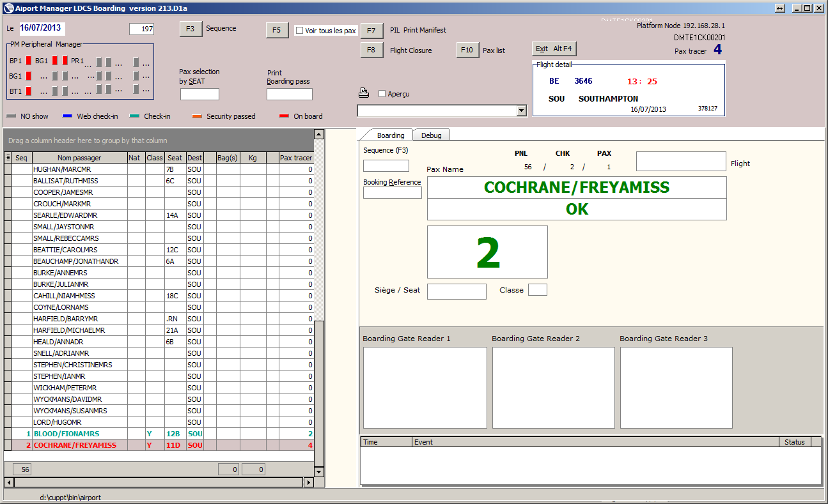828x504 pixels.
Task: Sort by Nom passager column header
Action: click(x=79, y=158)
